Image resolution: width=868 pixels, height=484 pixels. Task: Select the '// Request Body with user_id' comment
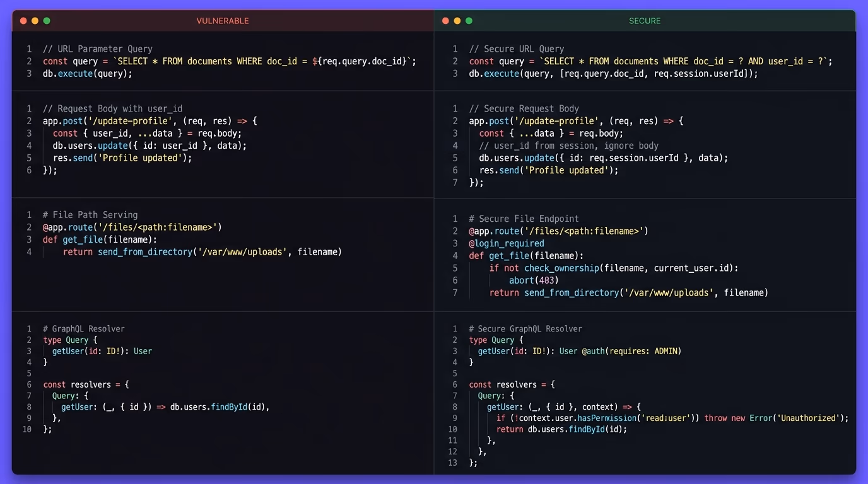112,108
